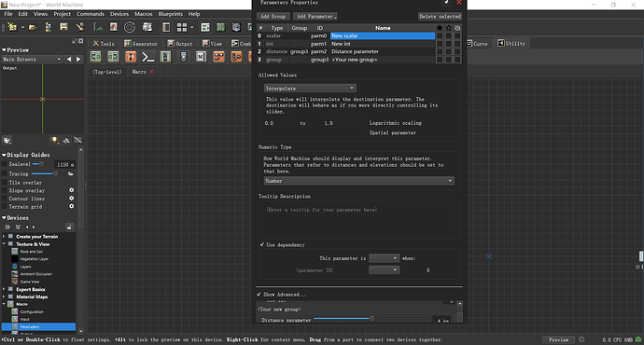Screen dimensions: 644x345
Task: Click the Delete selected button
Action: click(x=440, y=17)
